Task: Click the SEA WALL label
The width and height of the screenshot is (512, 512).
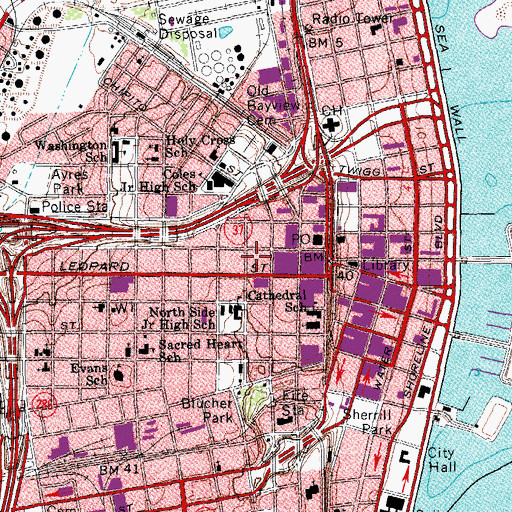Action: click(450, 84)
